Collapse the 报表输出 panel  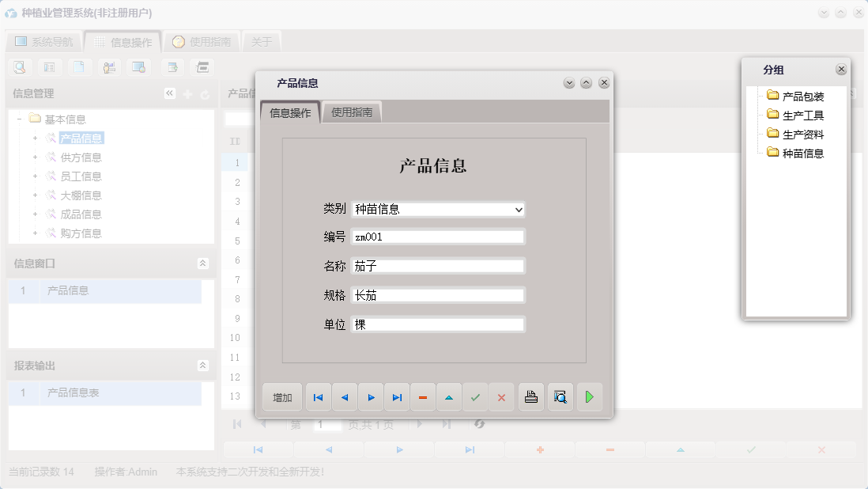pos(204,366)
